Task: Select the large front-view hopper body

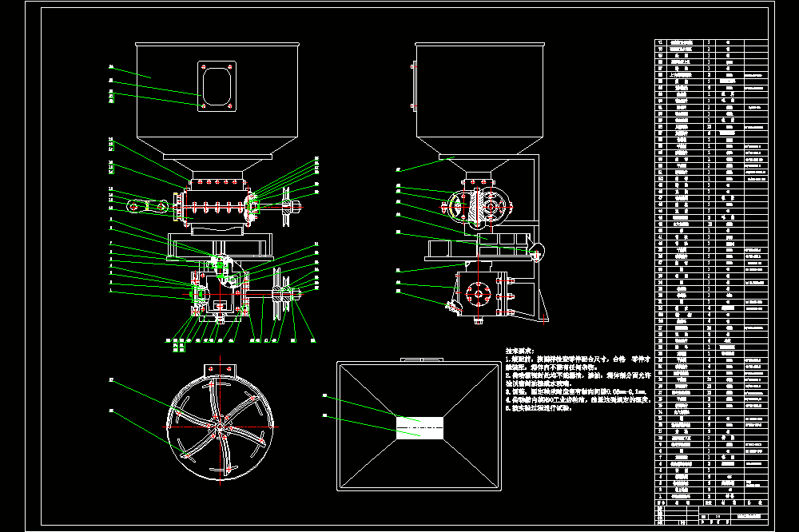Action: 217,101
